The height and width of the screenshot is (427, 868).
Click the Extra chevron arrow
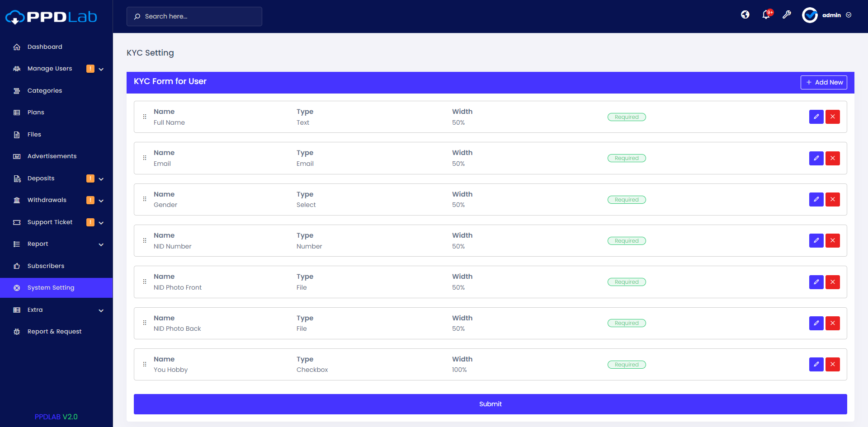tap(101, 310)
